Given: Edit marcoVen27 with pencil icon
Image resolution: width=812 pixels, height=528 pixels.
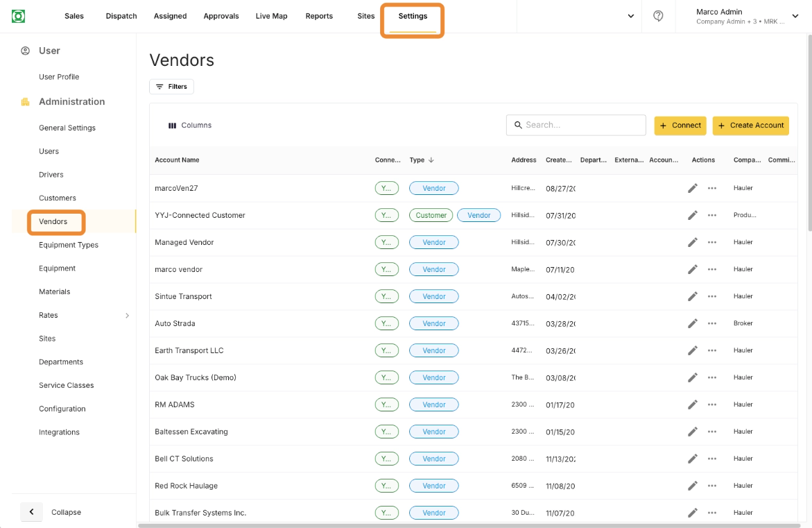Looking at the screenshot, I should (692, 188).
